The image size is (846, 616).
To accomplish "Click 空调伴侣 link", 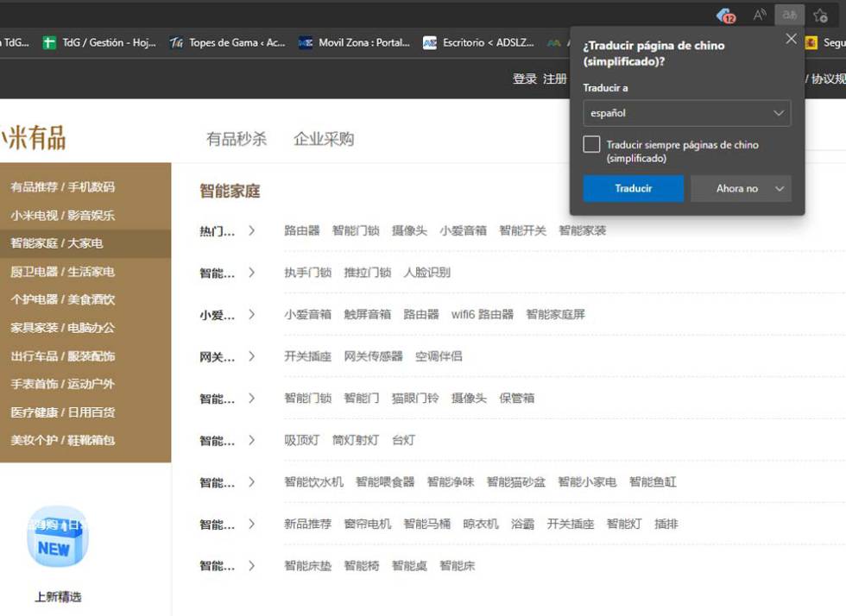I will coord(439,356).
